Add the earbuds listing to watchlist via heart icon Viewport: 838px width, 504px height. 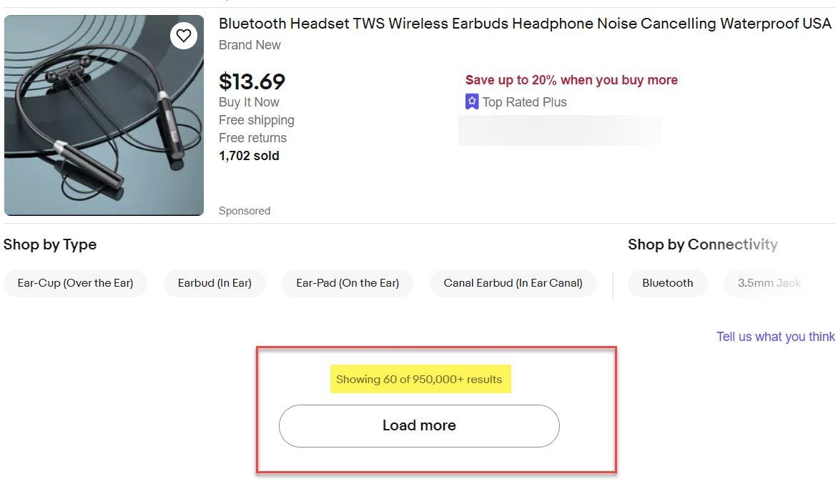click(184, 35)
